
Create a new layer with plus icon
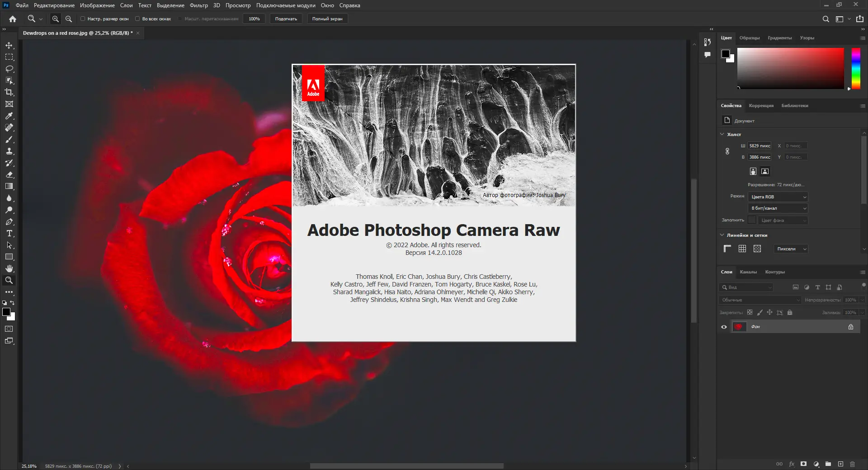[840, 464]
